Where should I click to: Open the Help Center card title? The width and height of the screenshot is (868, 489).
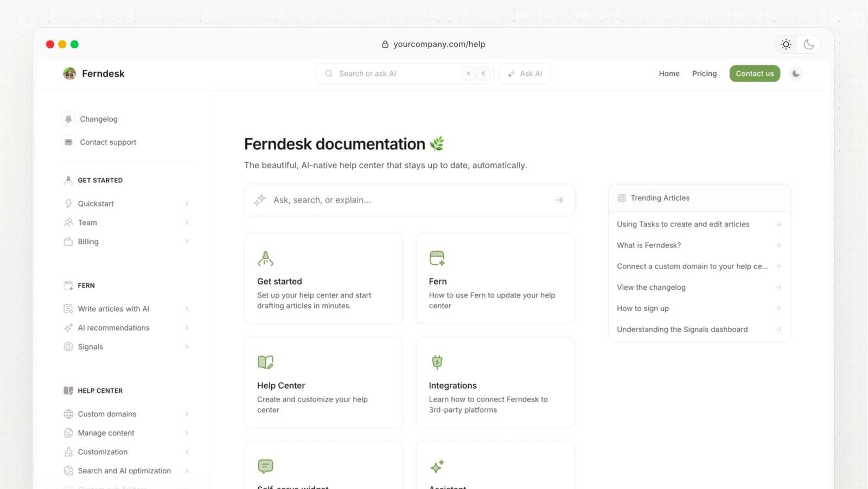[x=281, y=386]
